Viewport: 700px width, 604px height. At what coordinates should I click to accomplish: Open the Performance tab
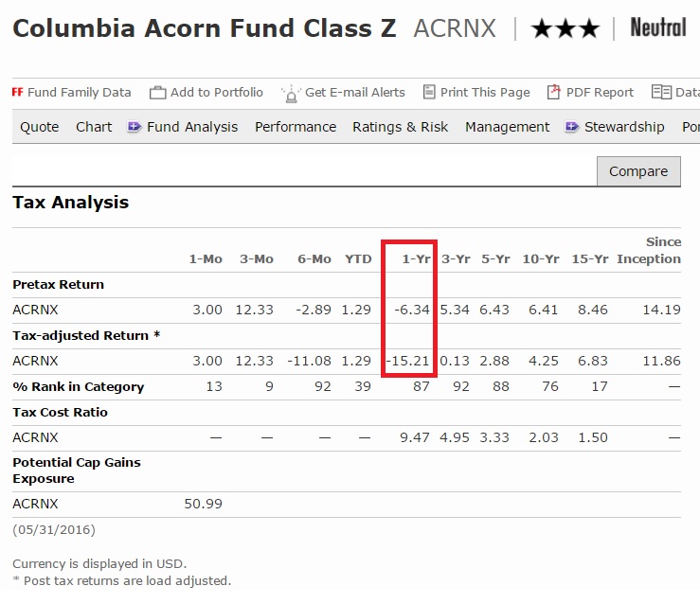click(296, 127)
